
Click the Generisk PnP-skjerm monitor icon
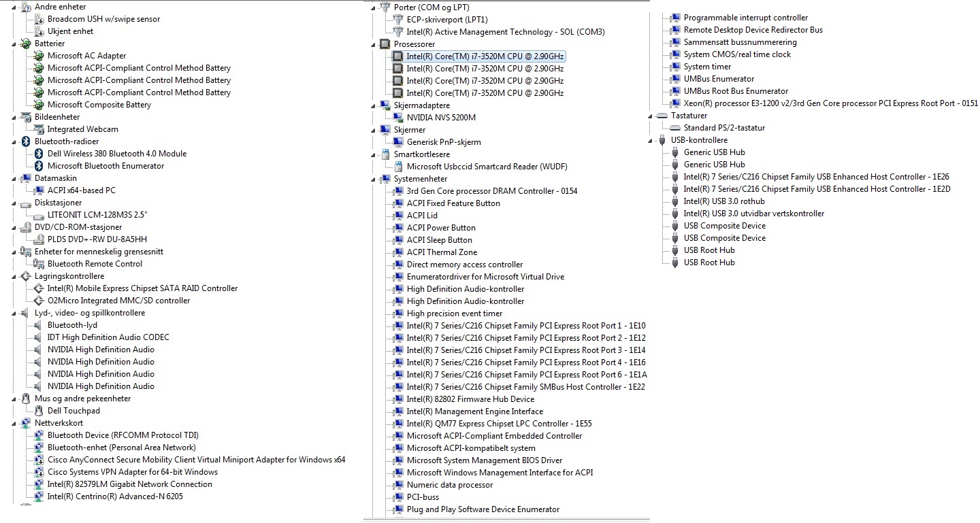(x=398, y=142)
